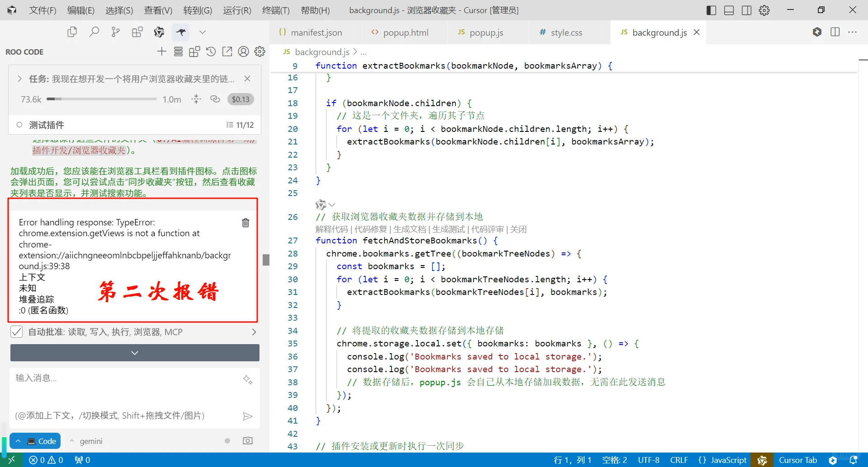Open the gemini model dropdown

coord(86,441)
